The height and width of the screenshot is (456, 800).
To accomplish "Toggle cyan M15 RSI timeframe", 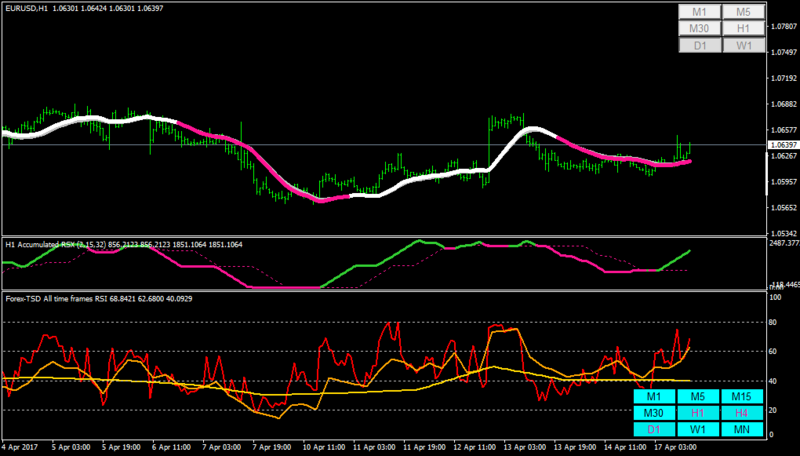I will (x=742, y=396).
